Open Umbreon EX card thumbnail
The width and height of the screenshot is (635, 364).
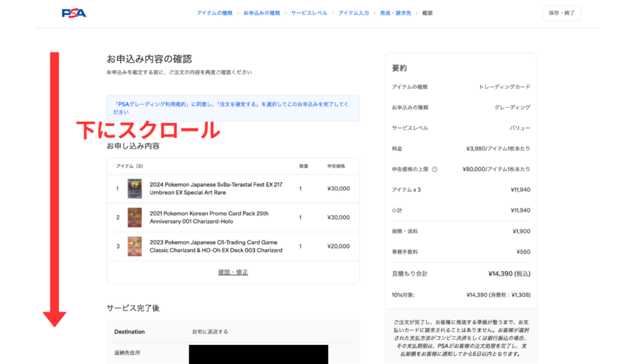click(x=135, y=189)
